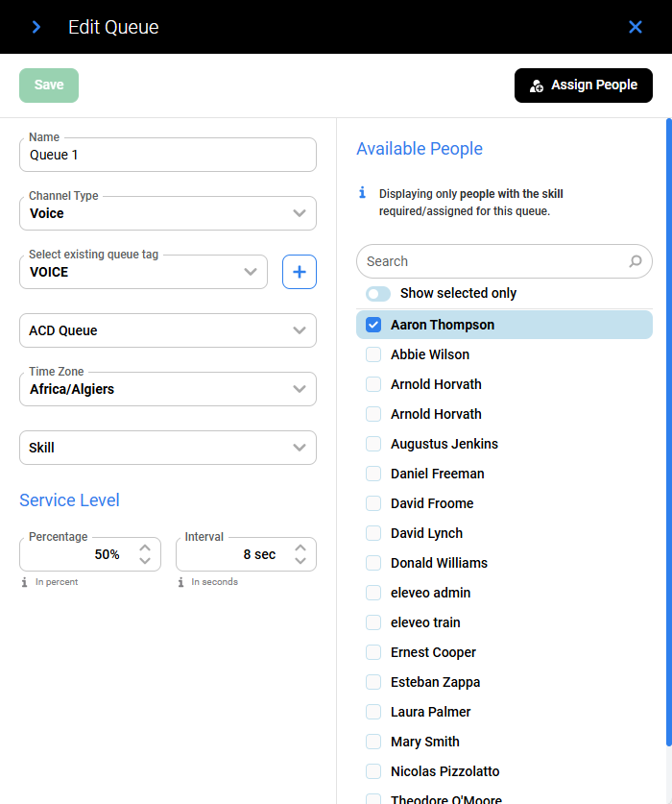Click the Assign People button
This screenshot has width=672, height=804.
pos(584,85)
